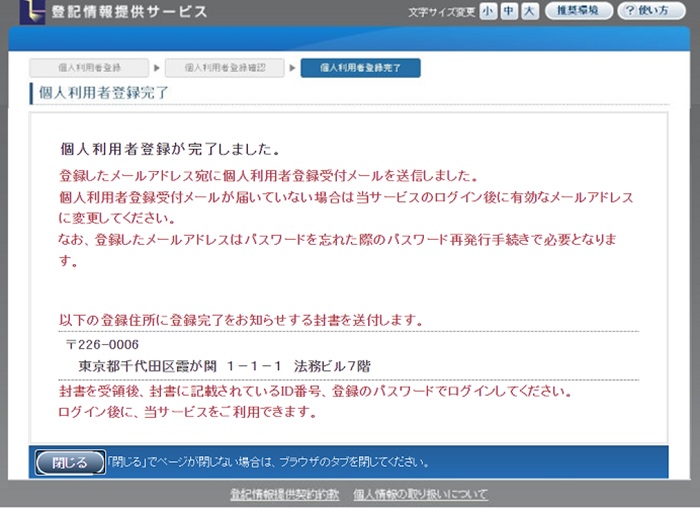The height and width of the screenshot is (509, 700).
Task: Click the line starting 登録したメールアドレス宛に
Action: pos(268,176)
